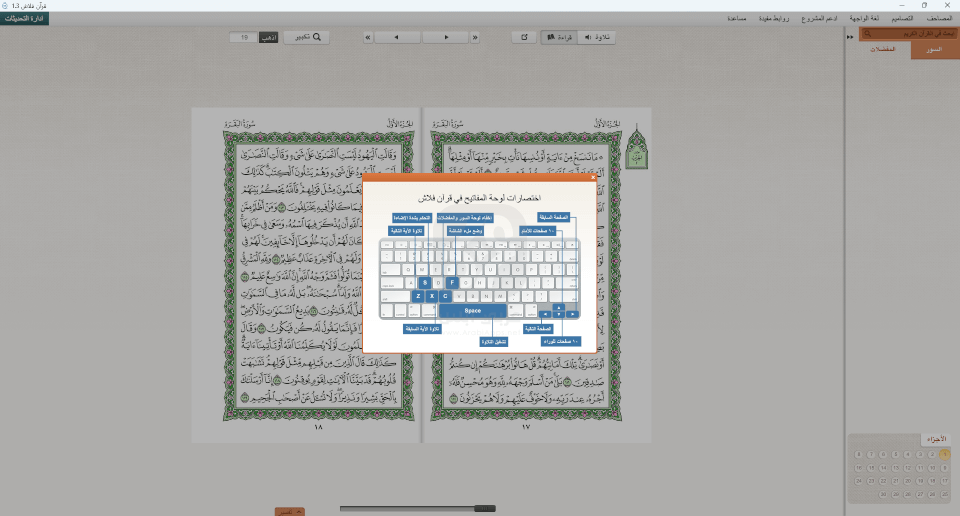Click the الأجزاء tab label
Screen dimensions: 960x516
click(x=936, y=439)
